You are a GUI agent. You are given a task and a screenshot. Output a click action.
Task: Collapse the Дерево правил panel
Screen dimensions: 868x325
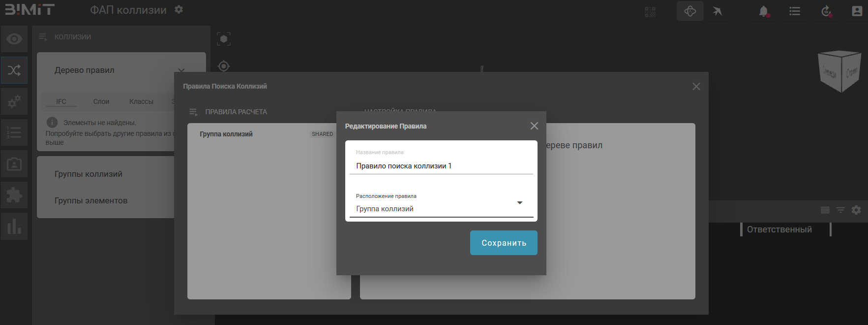[x=181, y=70]
